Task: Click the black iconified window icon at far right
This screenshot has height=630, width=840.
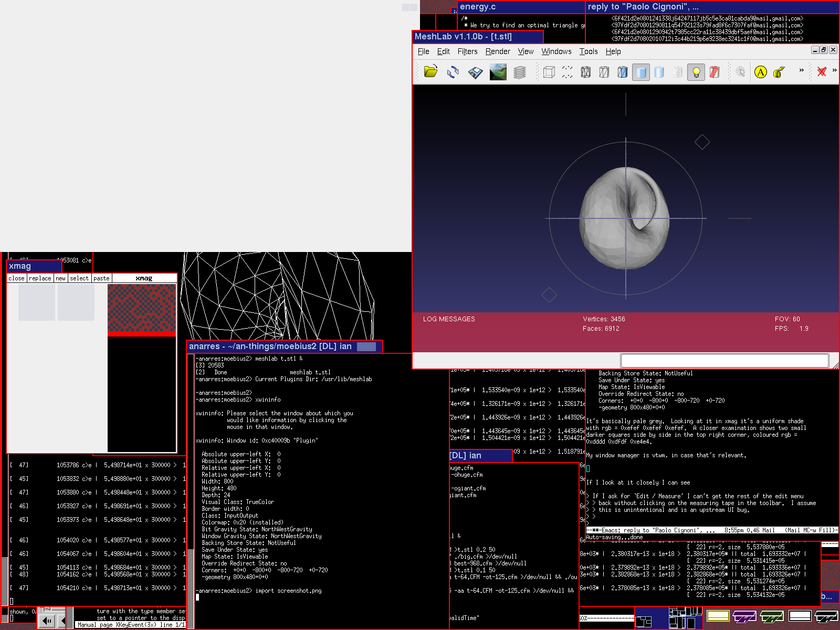Action: pos(826,616)
